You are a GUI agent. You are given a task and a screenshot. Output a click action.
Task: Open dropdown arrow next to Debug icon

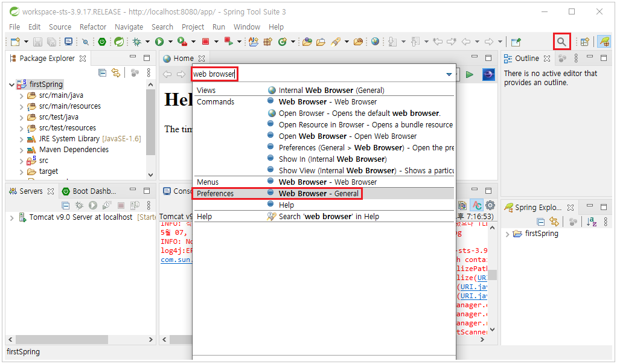pyautogui.click(x=147, y=42)
